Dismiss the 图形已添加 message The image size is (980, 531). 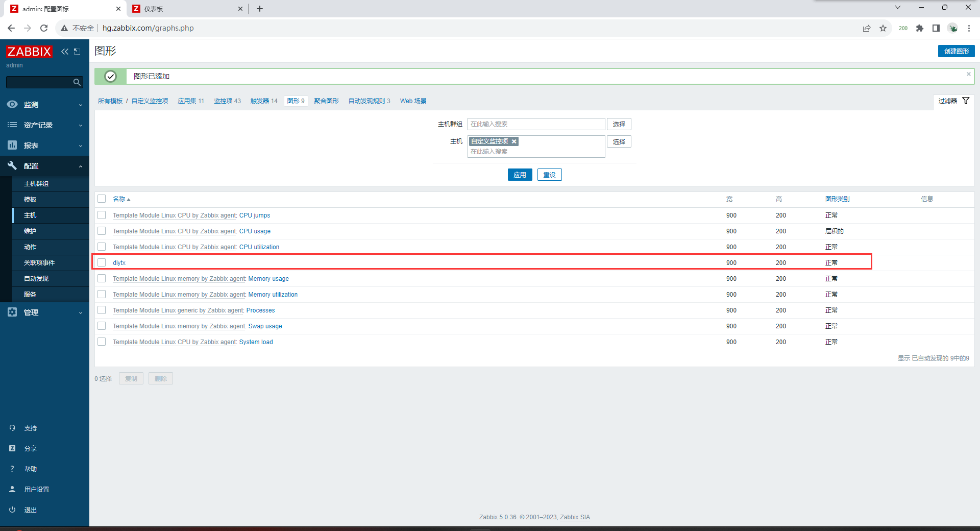(968, 75)
